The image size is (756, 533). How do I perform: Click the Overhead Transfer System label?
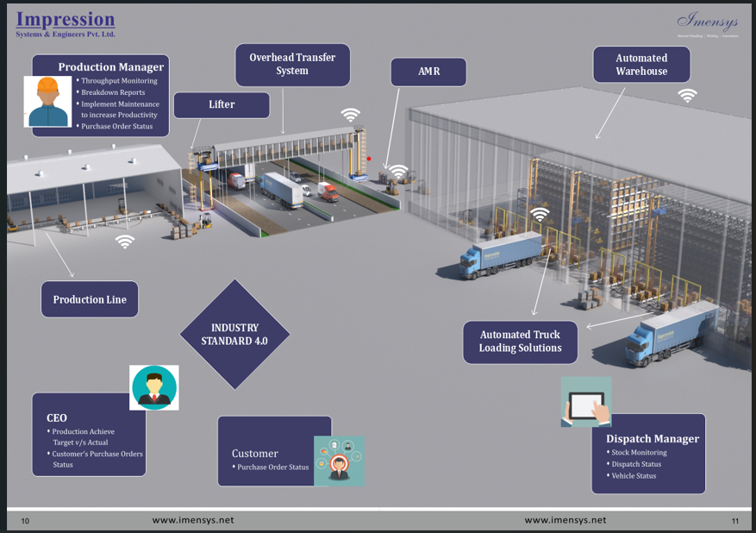point(292,65)
